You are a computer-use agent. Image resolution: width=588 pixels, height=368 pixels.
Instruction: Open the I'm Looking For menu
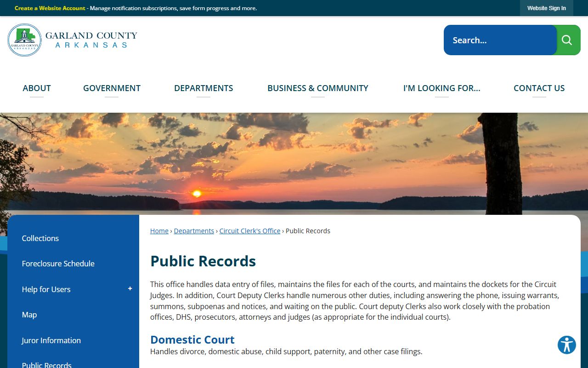[x=442, y=88]
